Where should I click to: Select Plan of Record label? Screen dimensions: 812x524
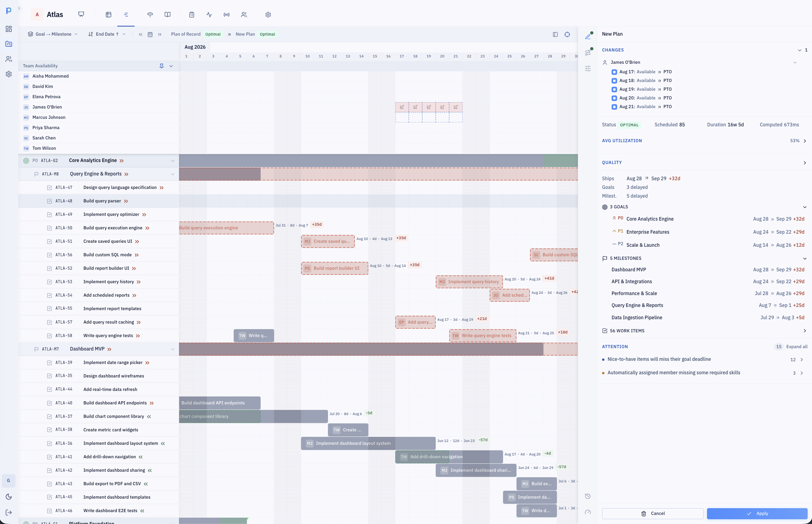coord(186,34)
